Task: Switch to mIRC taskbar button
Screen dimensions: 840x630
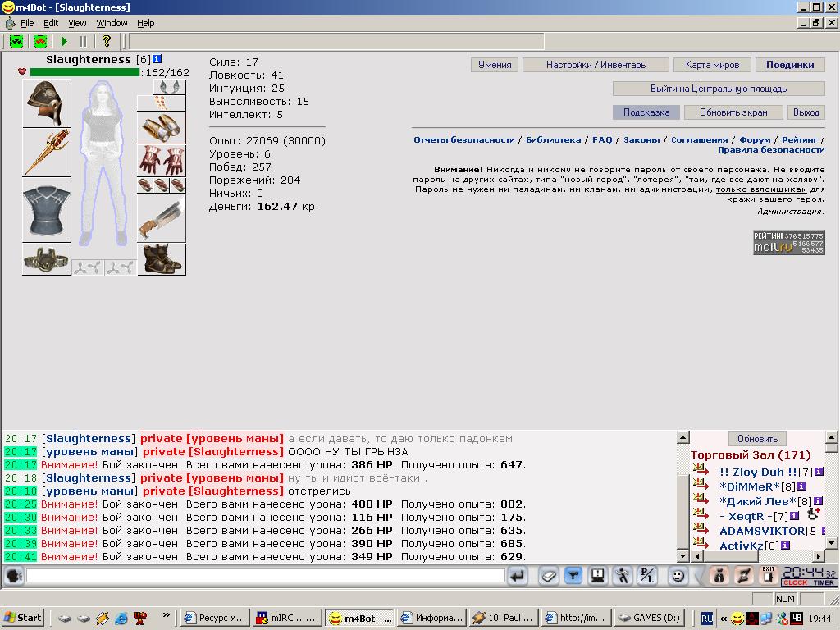Action: point(288,618)
